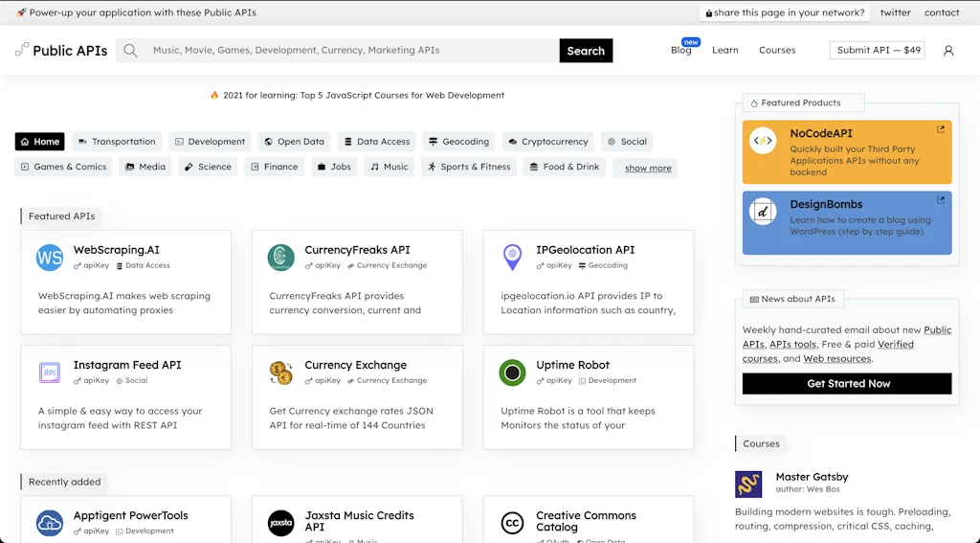The image size is (980, 543).
Task: Click the Master Gatsby course thumbnail
Action: click(748, 485)
